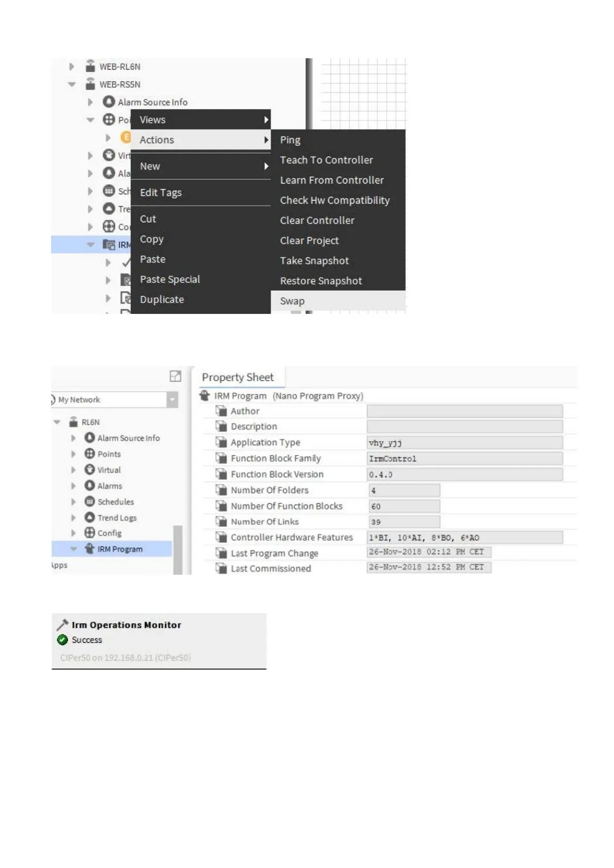Viewport: 614px width, 868px height.
Task: Click the tree panel vertical scrollbar
Action: point(178,549)
